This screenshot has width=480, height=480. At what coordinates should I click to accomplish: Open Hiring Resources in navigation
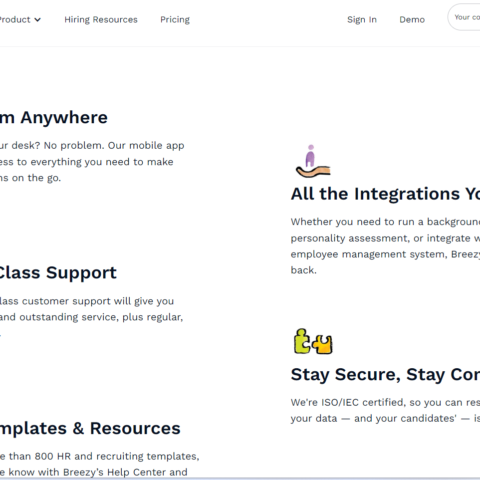[x=101, y=20]
